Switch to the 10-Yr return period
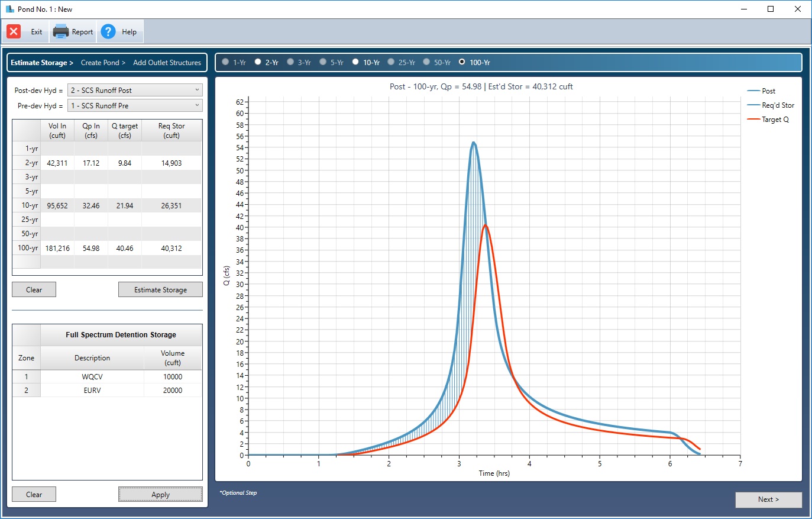The height and width of the screenshot is (519, 812). 355,62
